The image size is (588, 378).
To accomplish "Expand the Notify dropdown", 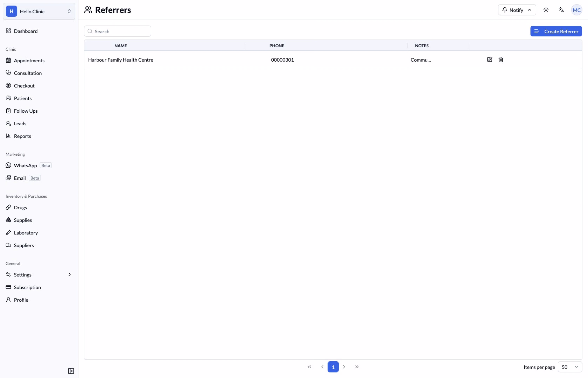I will coord(517,10).
